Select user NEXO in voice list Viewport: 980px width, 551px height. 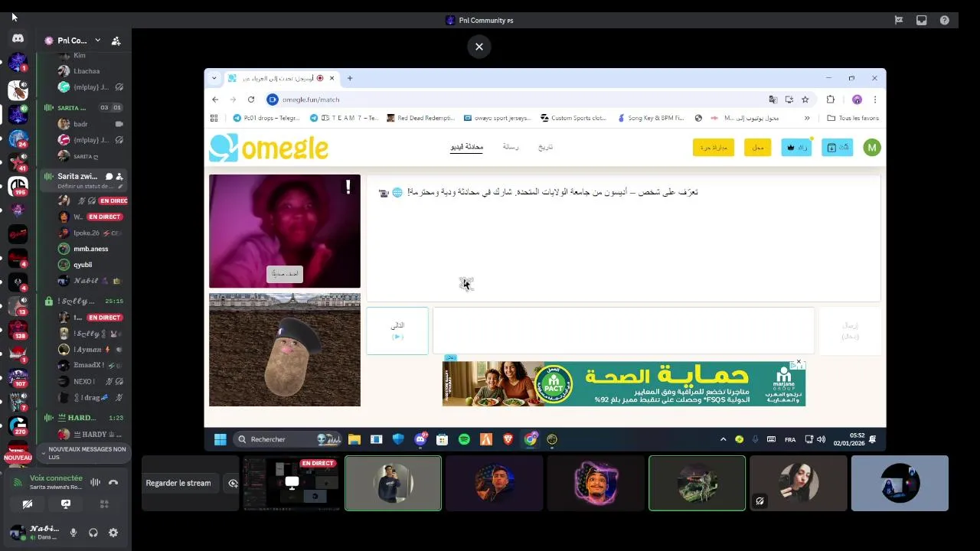(x=90, y=381)
